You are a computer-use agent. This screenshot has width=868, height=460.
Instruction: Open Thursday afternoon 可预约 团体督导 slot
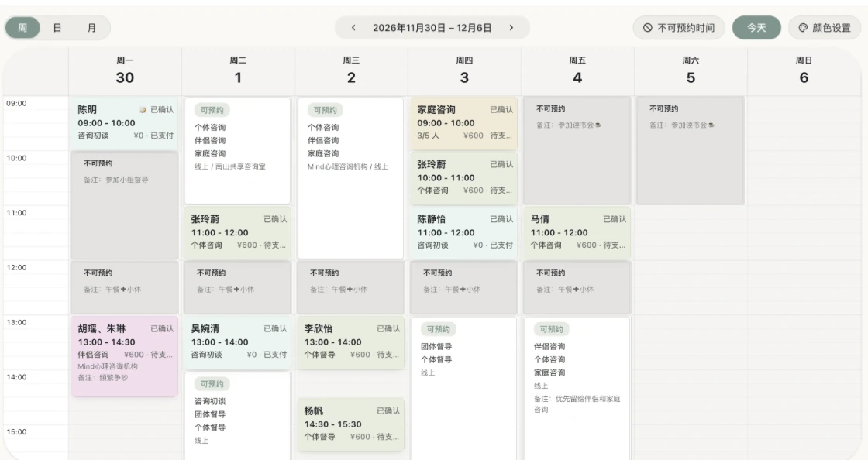tap(464, 388)
